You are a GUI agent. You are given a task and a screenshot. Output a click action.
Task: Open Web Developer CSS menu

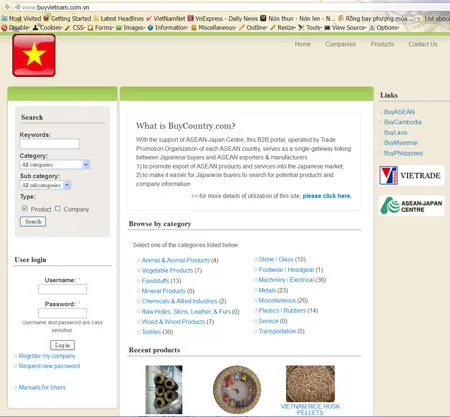(x=75, y=28)
